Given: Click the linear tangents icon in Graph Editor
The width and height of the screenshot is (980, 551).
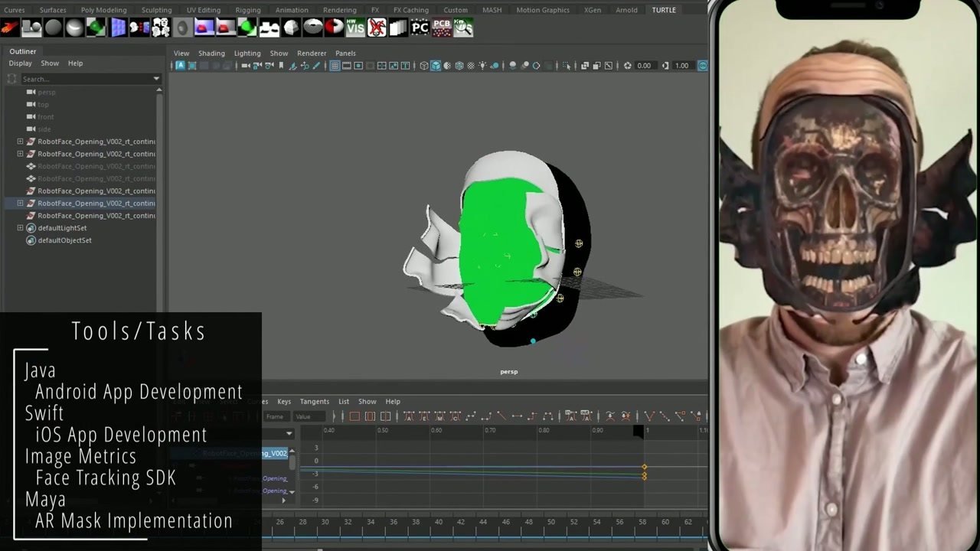Looking at the screenshot, I should click(x=501, y=416).
